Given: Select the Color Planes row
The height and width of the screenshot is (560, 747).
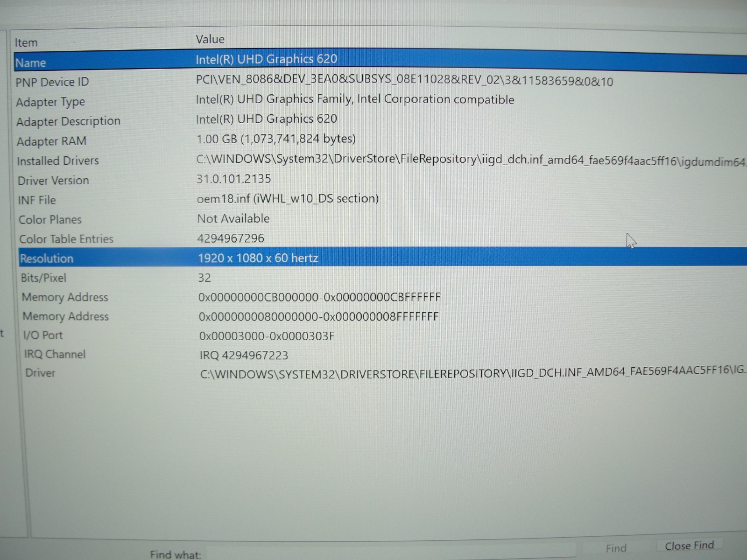Looking at the screenshot, I should point(382,219).
